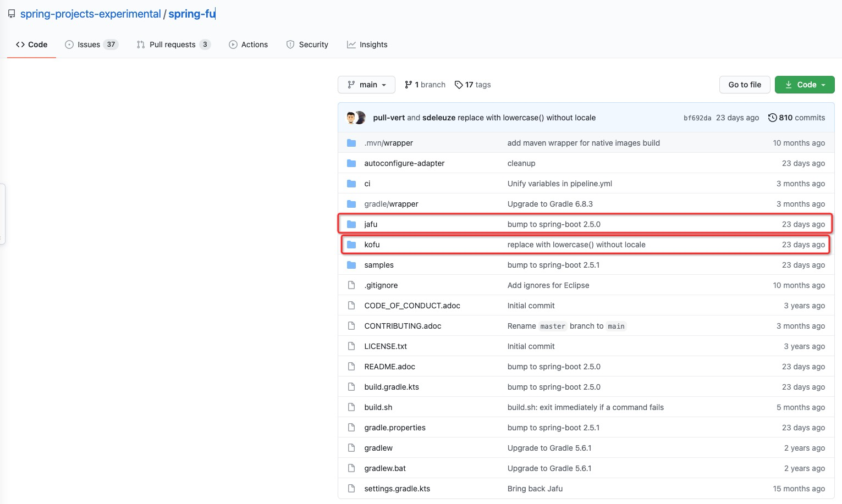Open the build.gradle.kts file
The width and height of the screenshot is (842, 504).
[x=392, y=387]
